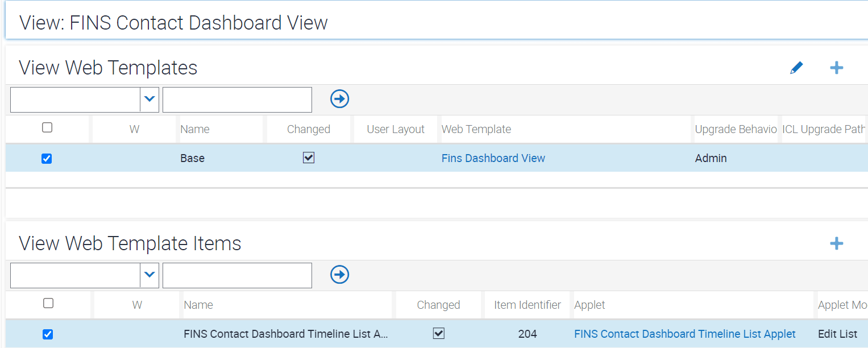Image resolution: width=868 pixels, height=348 pixels.
Task: Click the query text input in View Web Templates
Action: (237, 99)
